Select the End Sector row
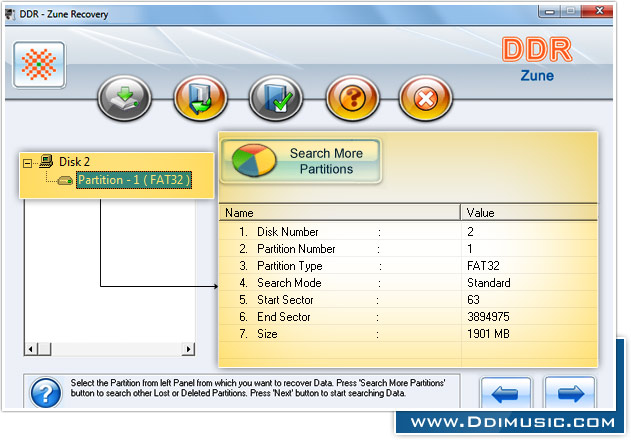Image resolution: width=631 pixels, height=440 pixels. click(408, 316)
